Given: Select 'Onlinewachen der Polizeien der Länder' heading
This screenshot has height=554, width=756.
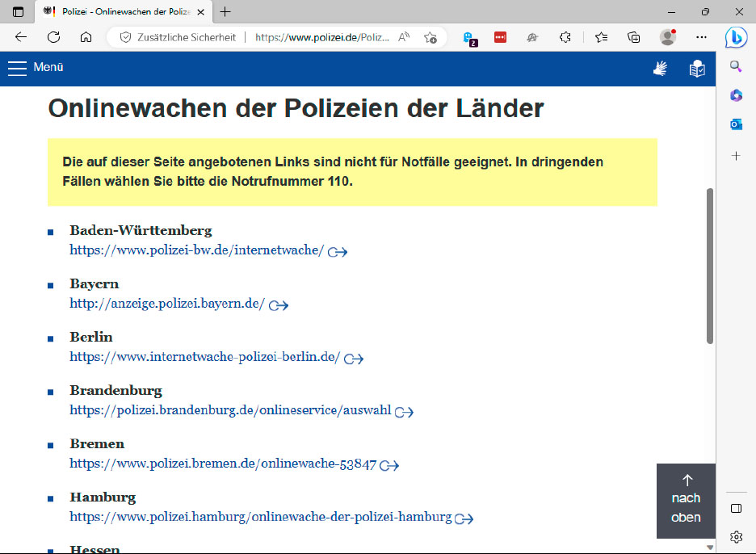Looking at the screenshot, I should [x=296, y=108].
